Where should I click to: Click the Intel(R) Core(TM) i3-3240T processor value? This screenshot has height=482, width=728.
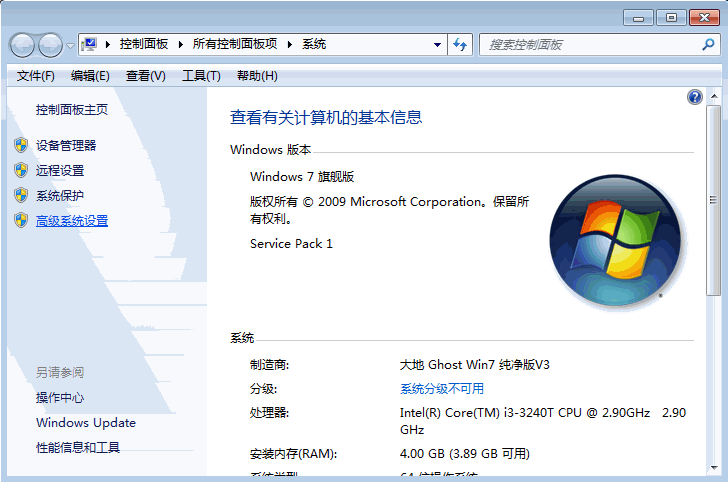click(x=543, y=421)
